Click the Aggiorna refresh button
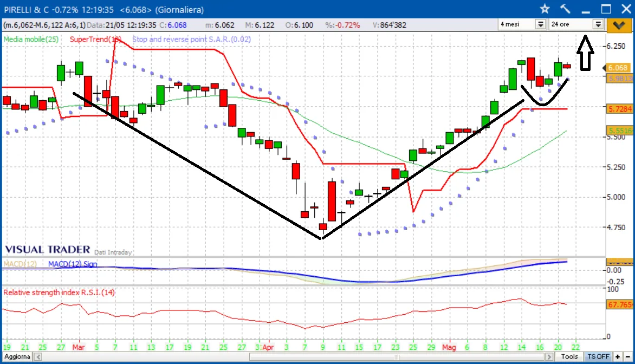 click(x=17, y=357)
